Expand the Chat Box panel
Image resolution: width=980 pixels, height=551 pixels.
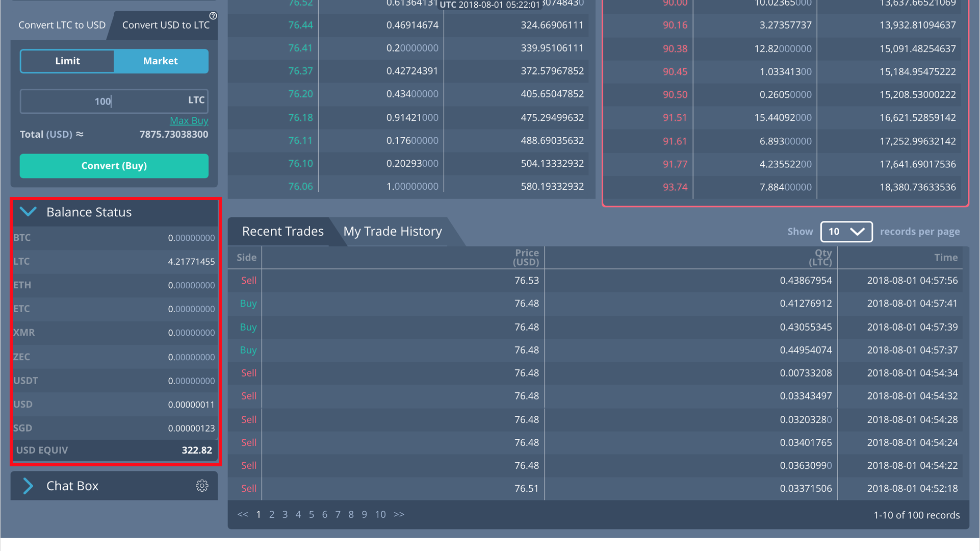[28, 486]
